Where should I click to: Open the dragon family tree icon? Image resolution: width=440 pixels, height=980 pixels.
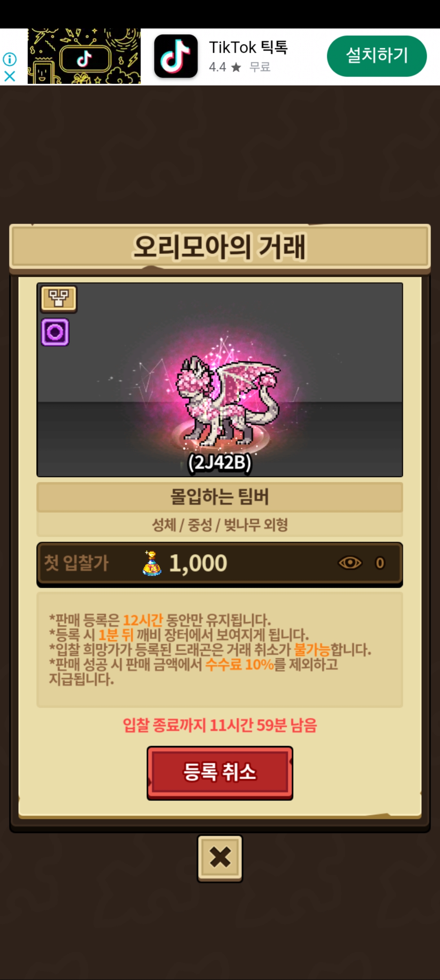[59, 299]
